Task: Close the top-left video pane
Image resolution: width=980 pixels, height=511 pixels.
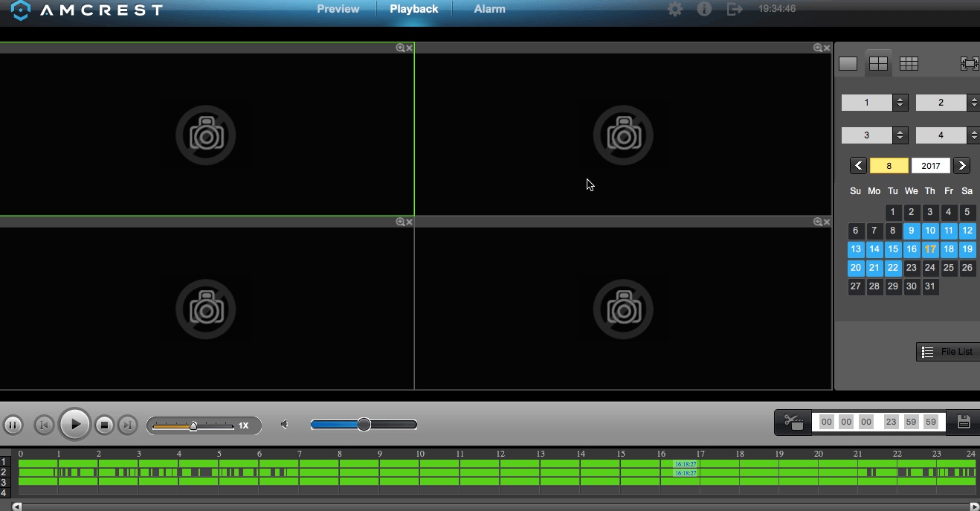Action: coord(410,48)
